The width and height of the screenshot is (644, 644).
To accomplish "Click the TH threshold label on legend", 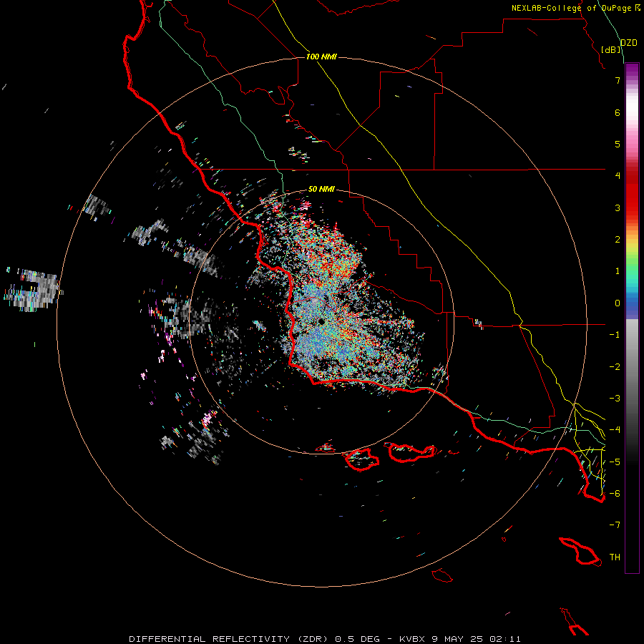I will 615,557.
